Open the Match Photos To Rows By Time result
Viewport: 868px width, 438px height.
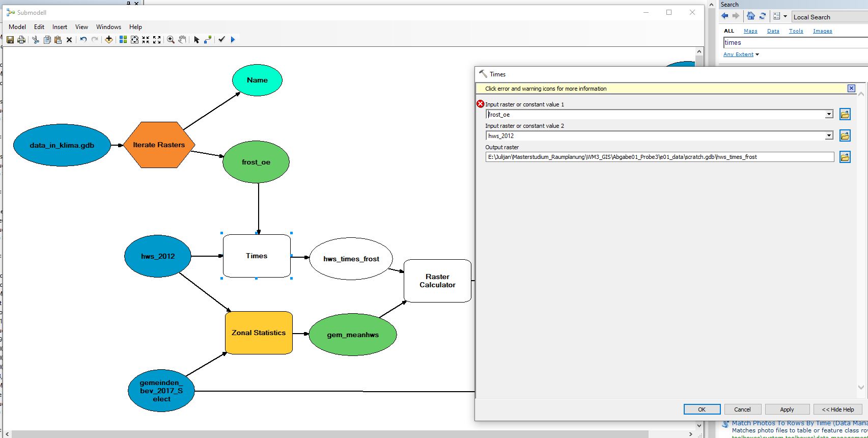click(x=800, y=423)
